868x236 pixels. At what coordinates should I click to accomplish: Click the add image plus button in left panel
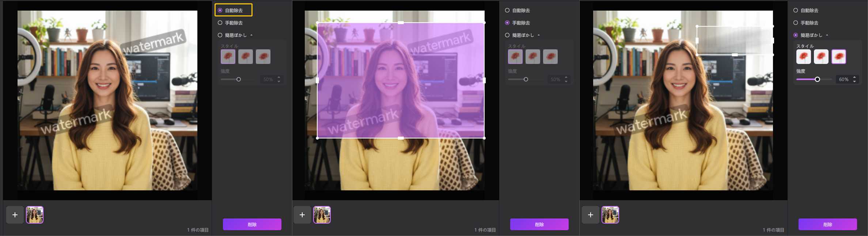tap(15, 215)
